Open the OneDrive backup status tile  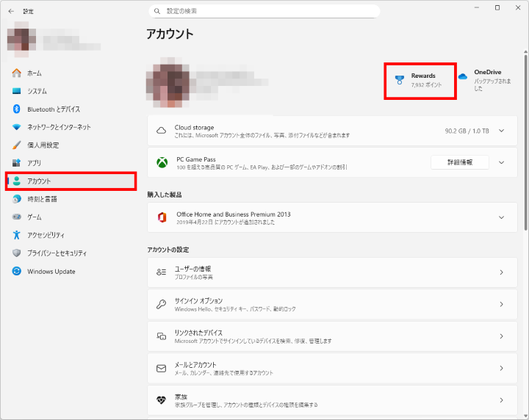pyautogui.click(x=488, y=80)
